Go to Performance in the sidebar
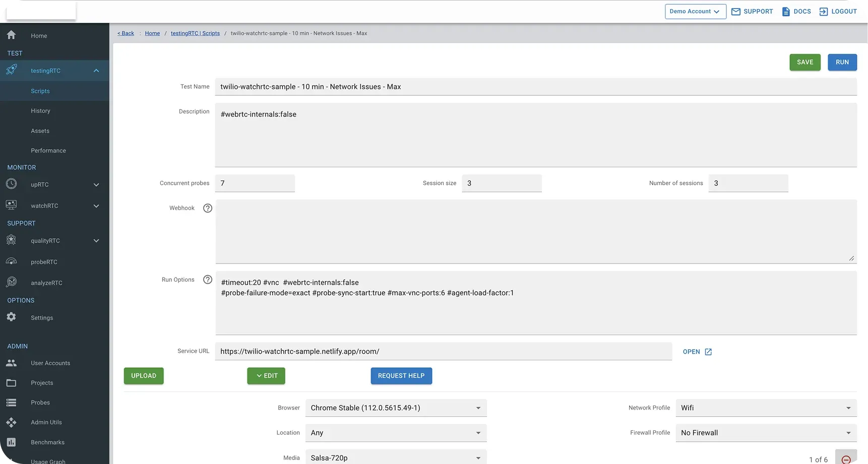Image resolution: width=868 pixels, height=464 pixels. (48, 151)
